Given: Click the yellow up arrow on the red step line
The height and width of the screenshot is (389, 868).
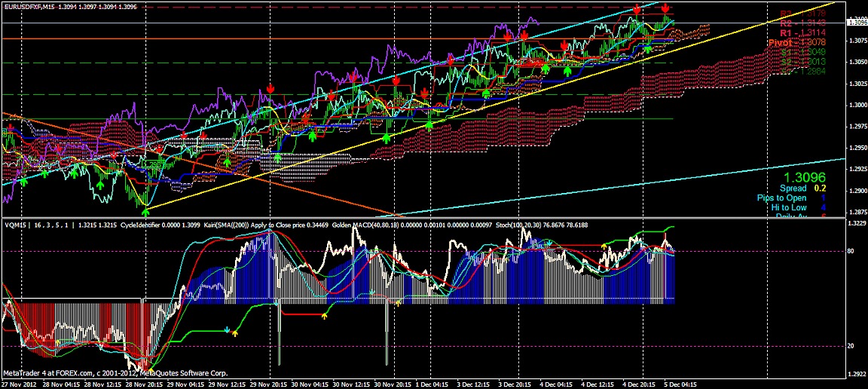Looking at the screenshot, I should click(325, 314).
